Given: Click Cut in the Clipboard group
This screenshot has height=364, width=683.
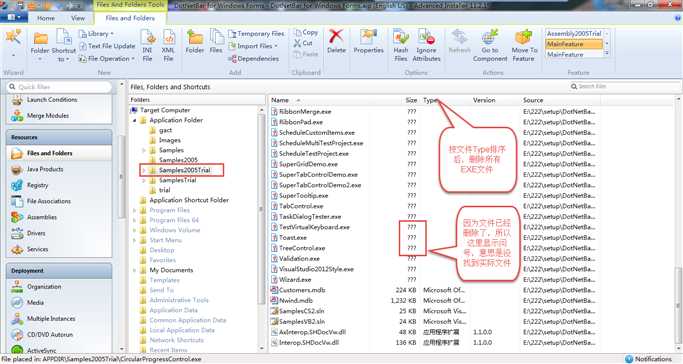Looking at the screenshot, I should [x=303, y=43].
